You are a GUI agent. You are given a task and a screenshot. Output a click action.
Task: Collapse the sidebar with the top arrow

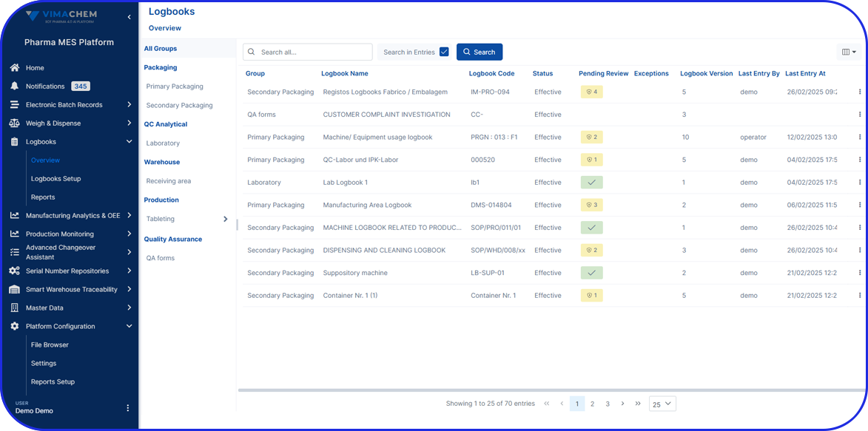click(x=129, y=17)
